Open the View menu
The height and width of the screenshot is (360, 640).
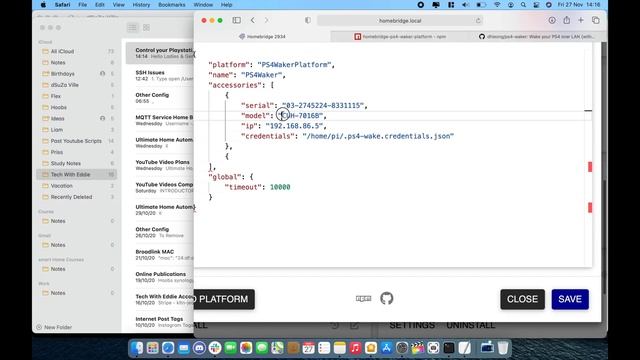coord(118,5)
